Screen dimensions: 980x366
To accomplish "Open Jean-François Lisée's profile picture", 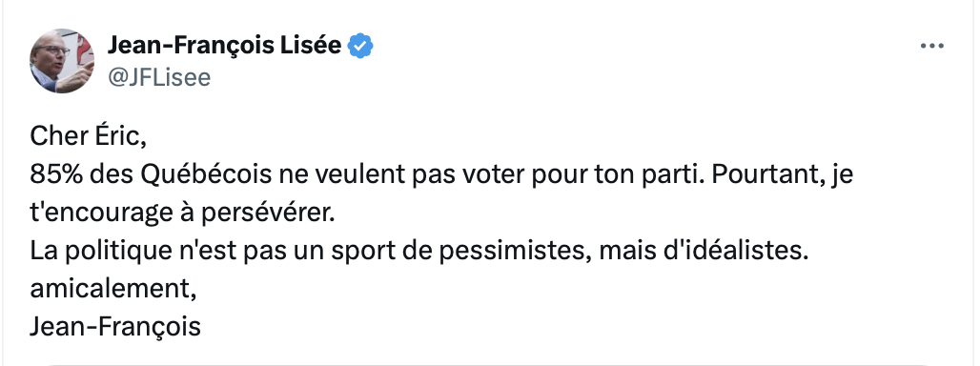I will pyautogui.click(x=62, y=61).
